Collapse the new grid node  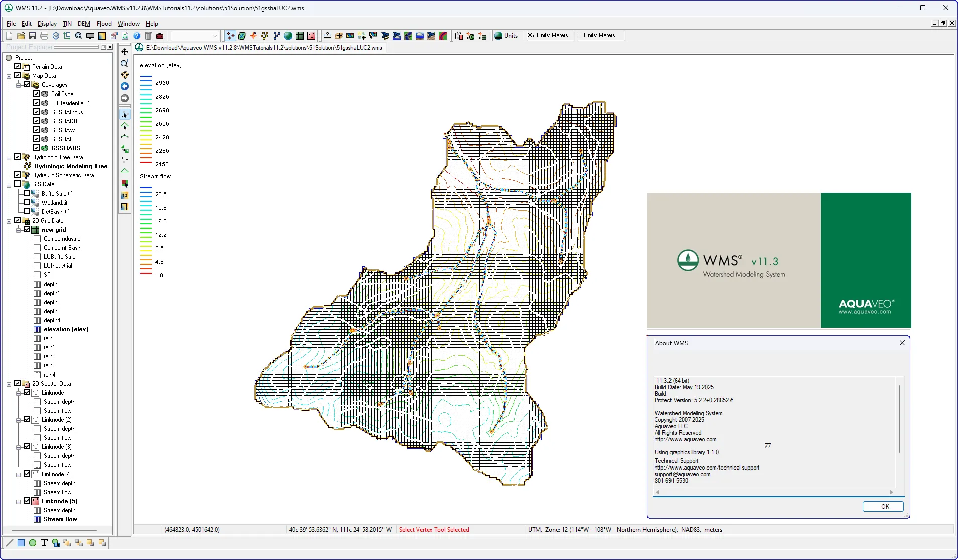(19, 230)
